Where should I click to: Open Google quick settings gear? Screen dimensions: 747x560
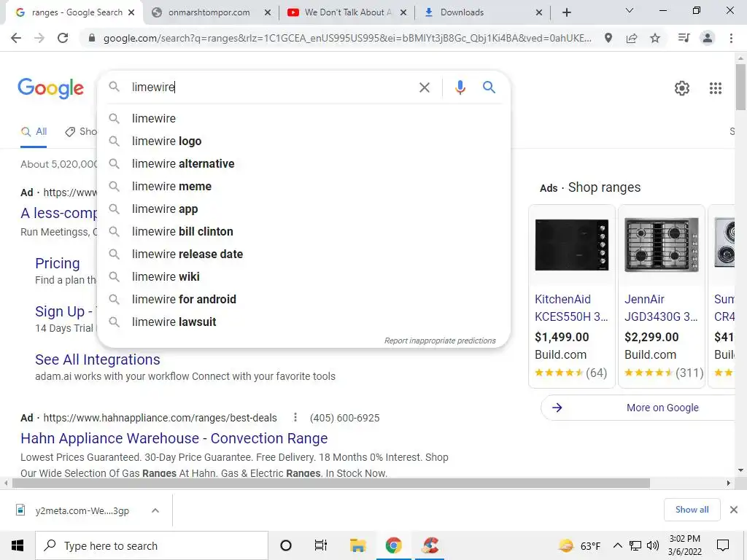(682, 88)
